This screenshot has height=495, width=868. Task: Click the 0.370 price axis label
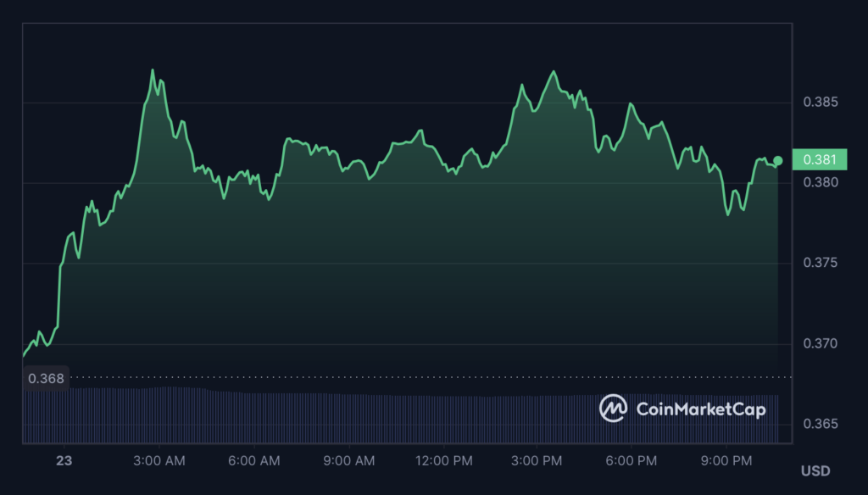pos(821,343)
